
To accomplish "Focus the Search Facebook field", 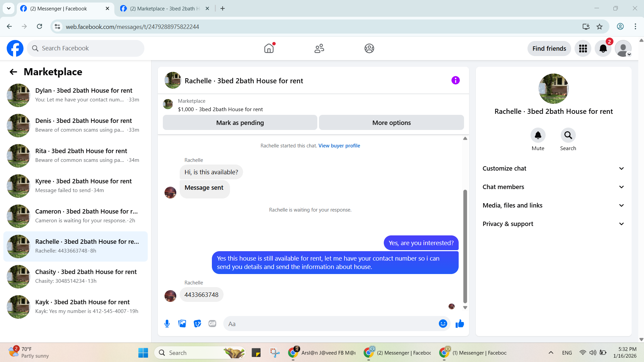I will pyautogui.click(x=86, y=48).
